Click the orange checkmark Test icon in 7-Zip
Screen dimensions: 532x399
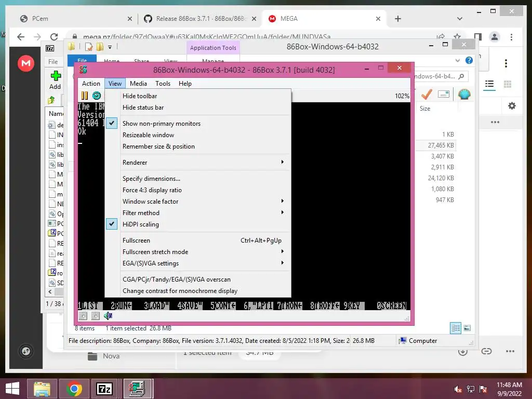[427, 95]
